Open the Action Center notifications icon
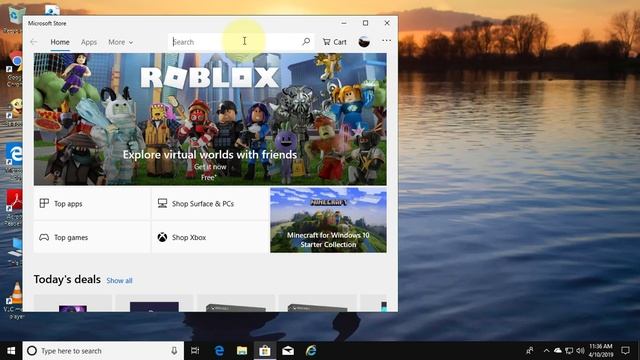The width and height of the screenshot is (640, 360). pyautogui.click(x=625, y=351)
